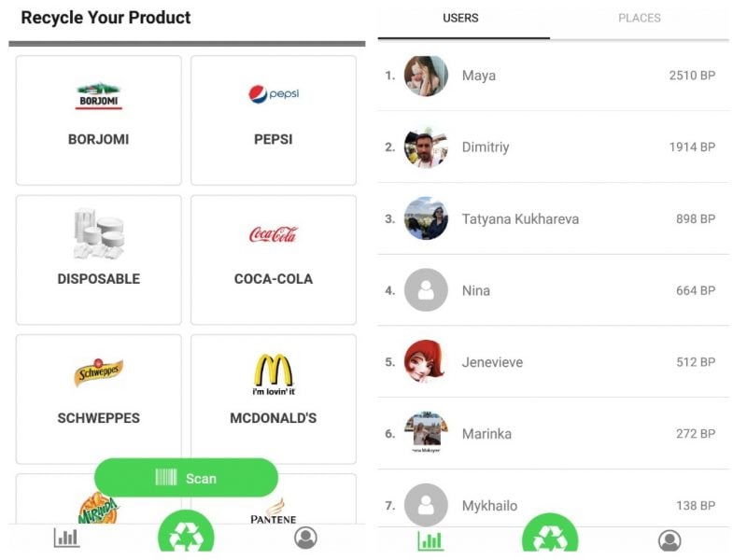Open the leaderboard chart icon on left screen

point(66,538)
